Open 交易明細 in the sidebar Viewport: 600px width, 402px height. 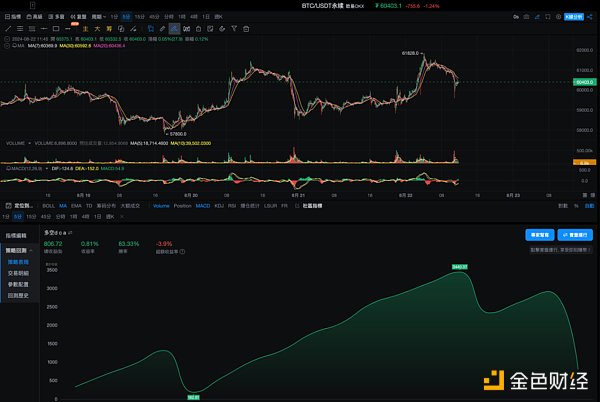pyautogui.click(x=18, y=273)
